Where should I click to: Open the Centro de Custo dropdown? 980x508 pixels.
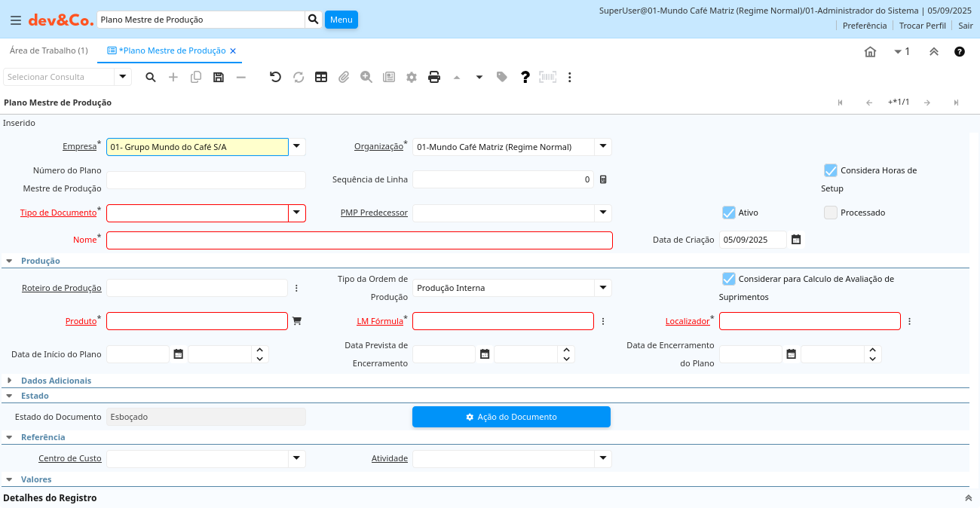pyautogui.click(x=297, y=458)
